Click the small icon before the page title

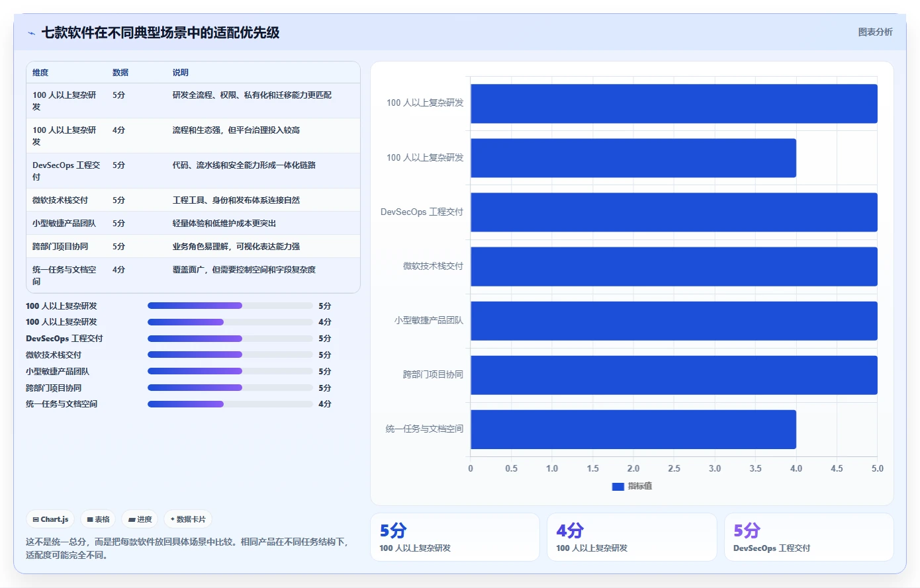(31, 33)
